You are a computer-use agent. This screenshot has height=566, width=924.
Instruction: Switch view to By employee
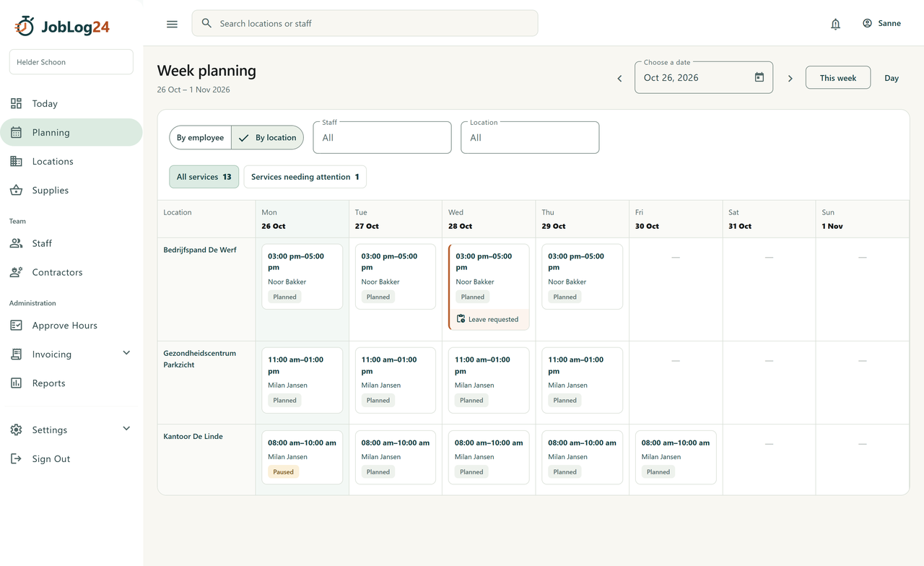[x=200, y=137]
